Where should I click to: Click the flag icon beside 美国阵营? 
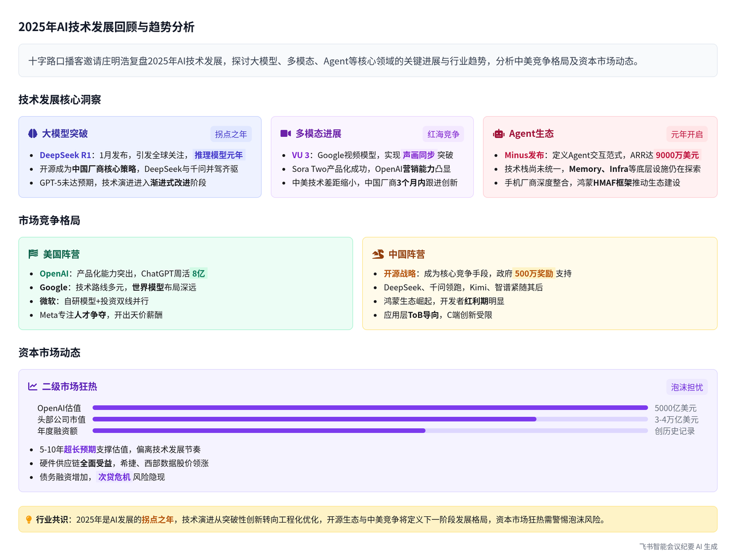33,254
